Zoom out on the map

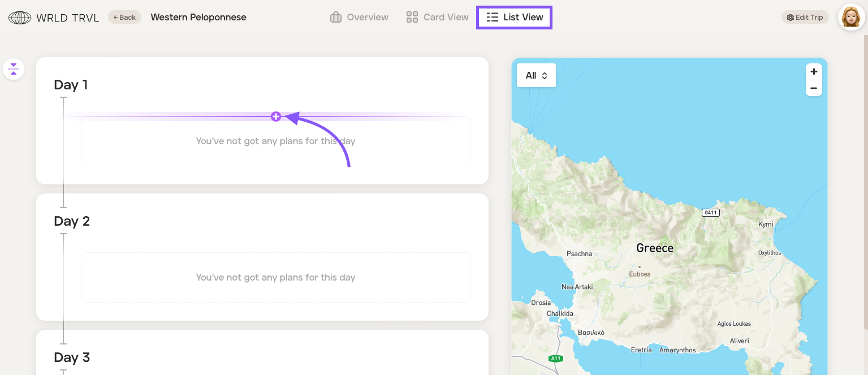[814, 88]
